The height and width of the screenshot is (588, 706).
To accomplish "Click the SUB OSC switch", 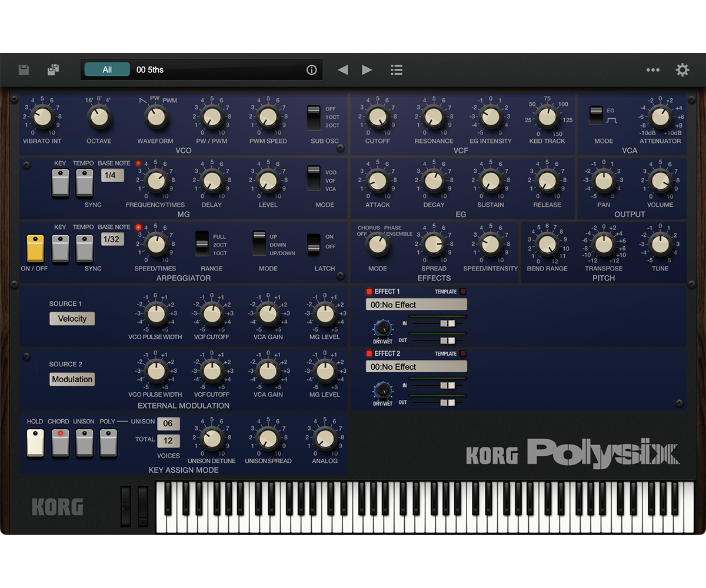I will (x=314, y=118).
